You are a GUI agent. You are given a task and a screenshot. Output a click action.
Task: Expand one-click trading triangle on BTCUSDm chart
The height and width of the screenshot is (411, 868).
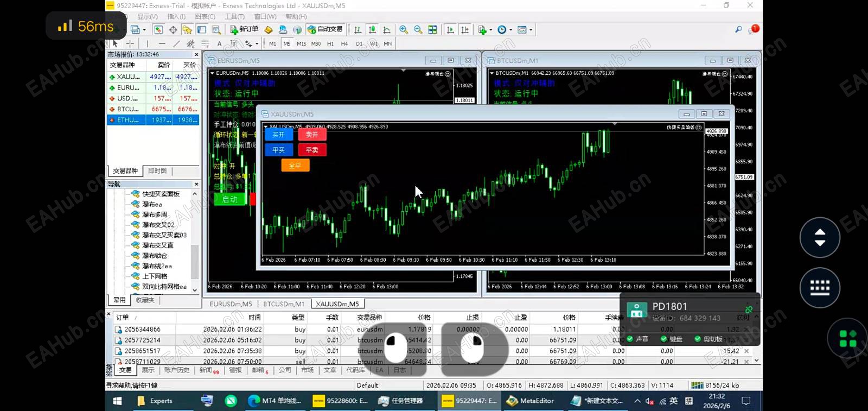tap(492, 73)
